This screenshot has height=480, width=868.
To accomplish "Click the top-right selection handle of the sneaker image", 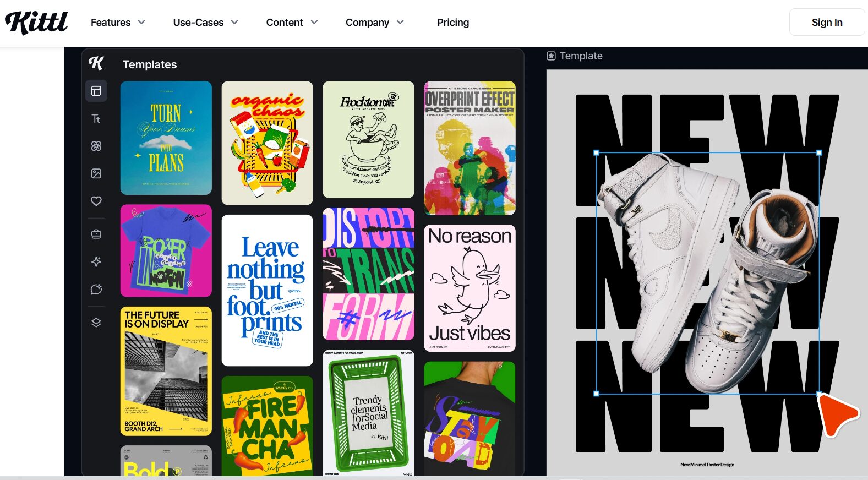I will click(820, 153).
